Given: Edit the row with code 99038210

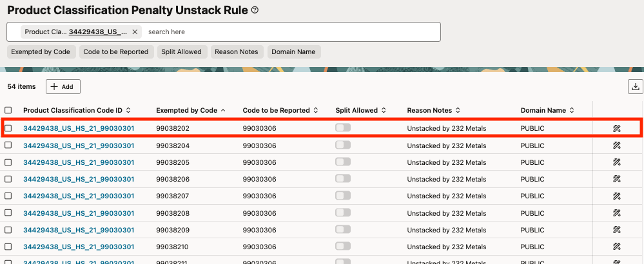Looking at the screenshot, I should pos(616,247).
